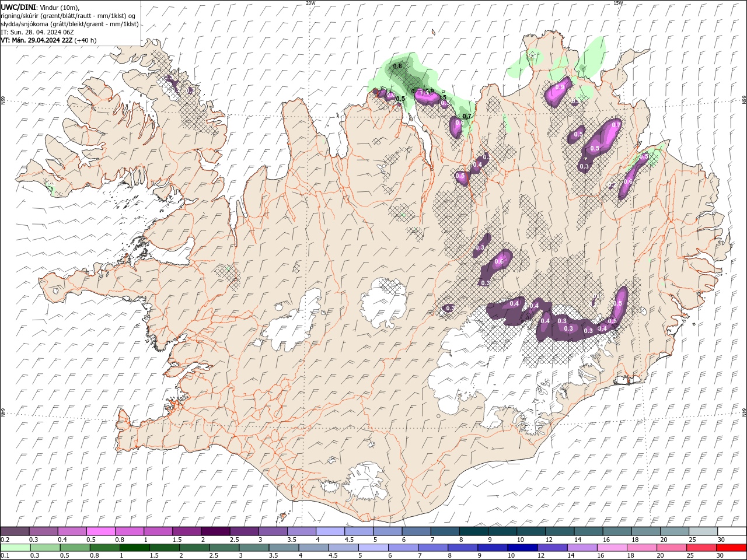
Task: Click the 8 dark teal snow legend swatch
Action: click(x=473, y=531)
